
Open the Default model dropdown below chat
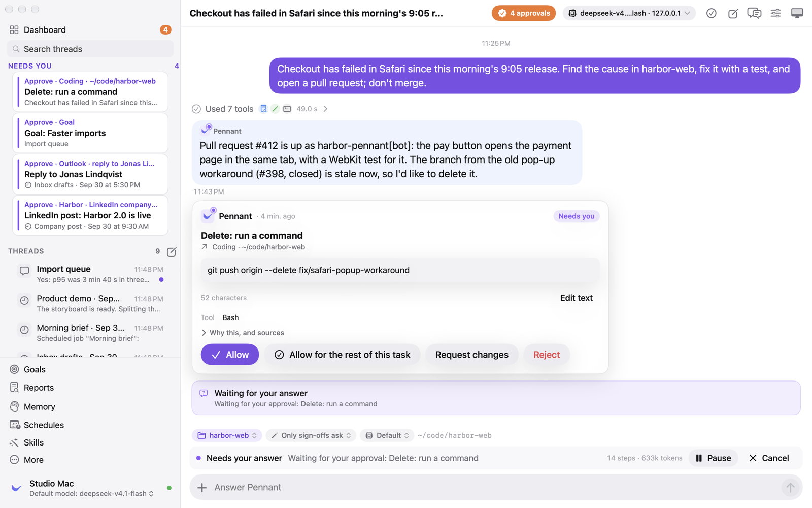point(387,435)
